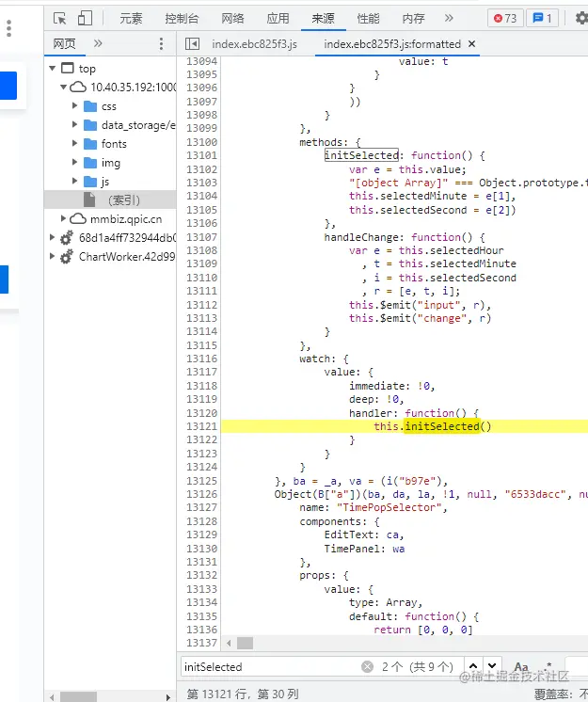This screenshot has width=588, height=702.
Task: Select the 来源 tab
Action: [323, 19]
